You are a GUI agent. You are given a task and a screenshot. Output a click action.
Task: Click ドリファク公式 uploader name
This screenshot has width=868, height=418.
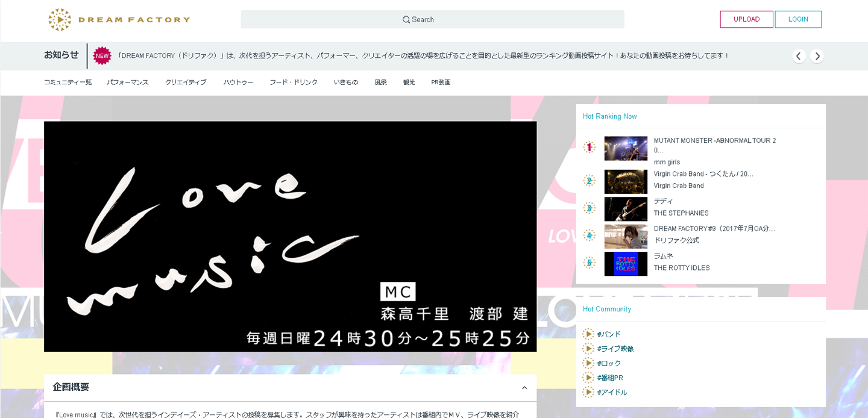676,240
